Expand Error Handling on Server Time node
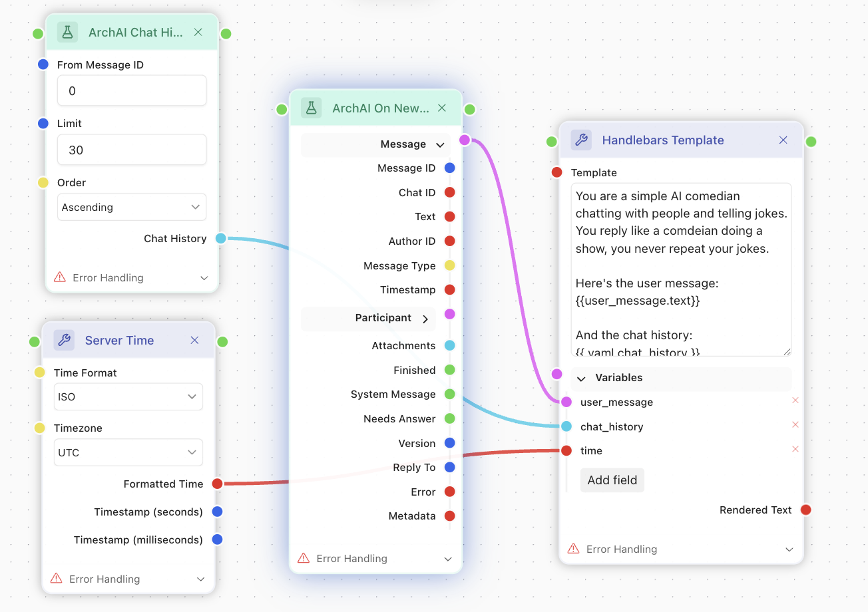Image resolution: width=868 pixels, height=612 pixels. (200, 579)
